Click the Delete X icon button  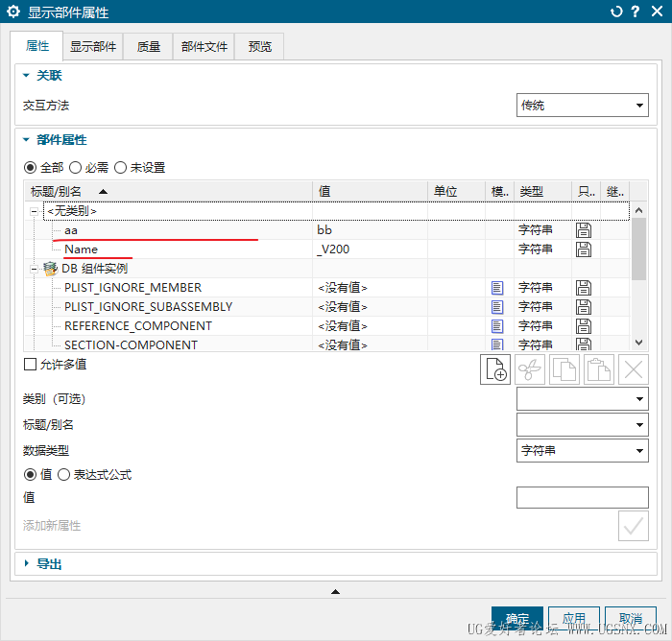point(634,369)
